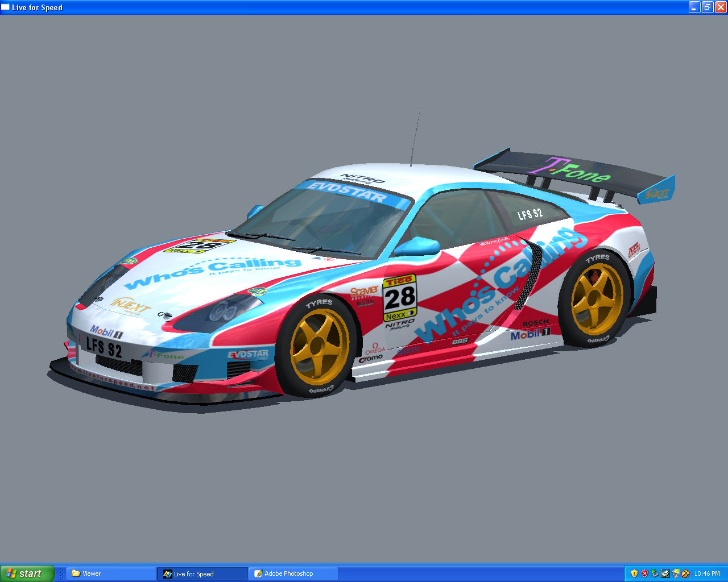Click the Live for Speed title bar icon

(5, 7)
